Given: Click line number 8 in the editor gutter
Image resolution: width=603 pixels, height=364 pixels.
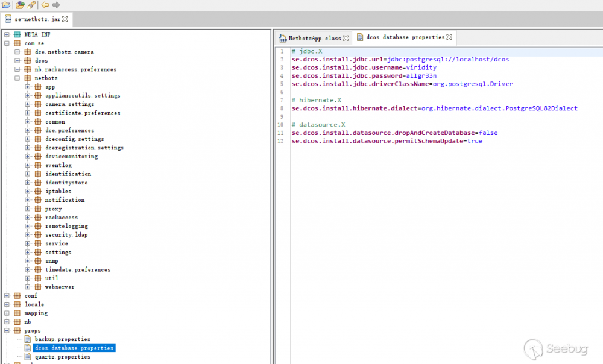Looking at the screenshot, I should [282, 108].
